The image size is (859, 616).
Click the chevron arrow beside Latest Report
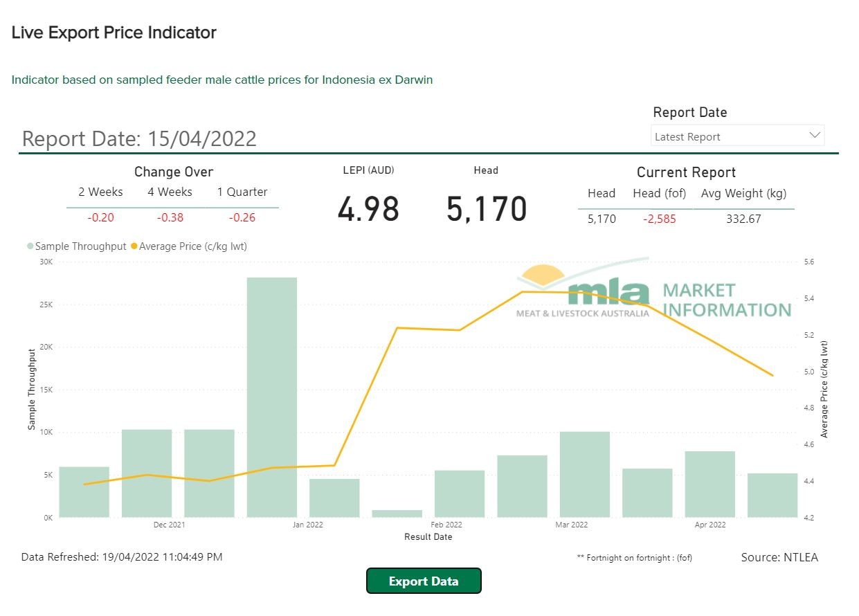point(815,136)
